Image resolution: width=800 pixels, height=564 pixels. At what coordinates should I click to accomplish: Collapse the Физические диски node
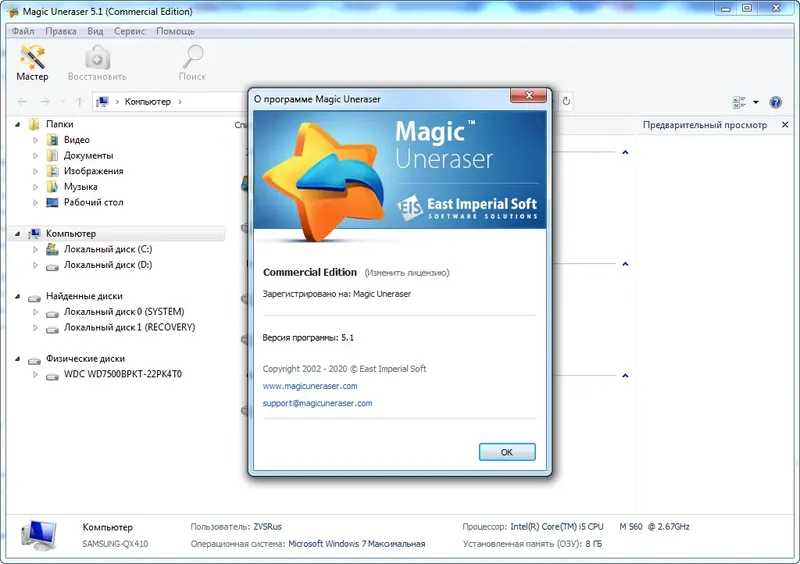click(17, 359)
